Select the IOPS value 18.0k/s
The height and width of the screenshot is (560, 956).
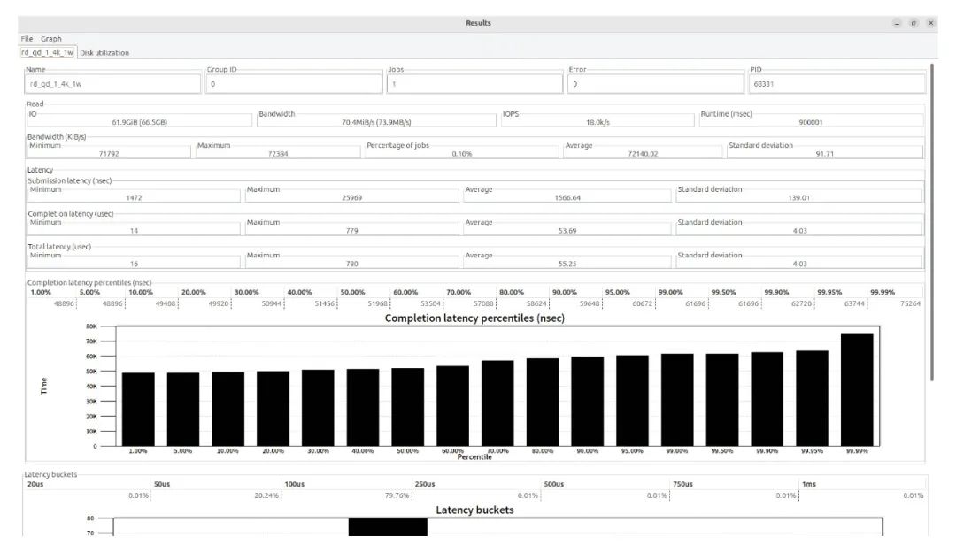pyautogui.click(x=597, y=122)
